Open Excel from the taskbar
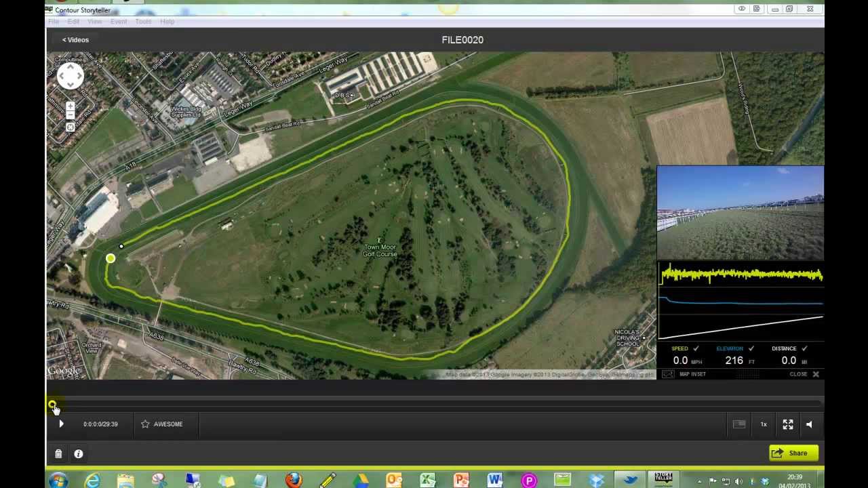 (x=428, y=480)
